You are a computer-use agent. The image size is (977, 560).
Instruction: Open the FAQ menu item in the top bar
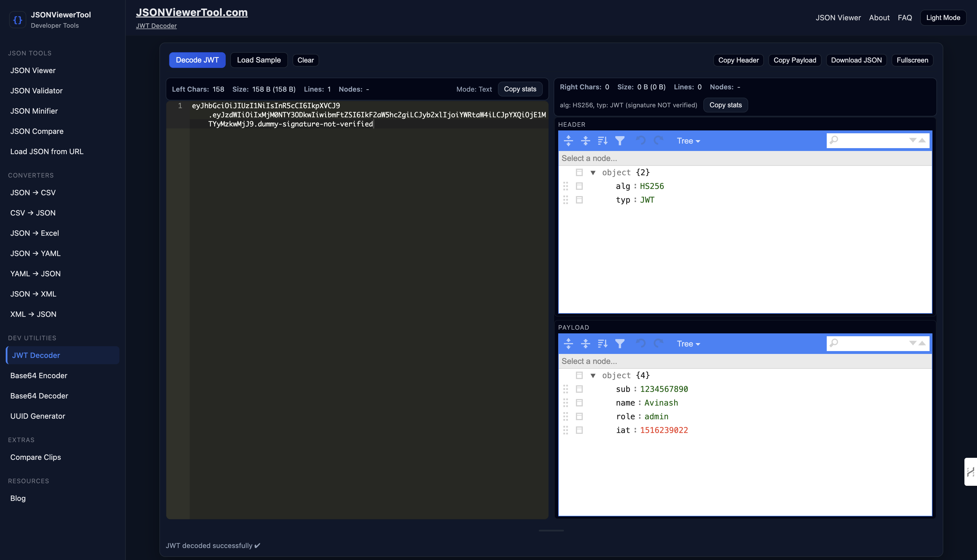905,17
